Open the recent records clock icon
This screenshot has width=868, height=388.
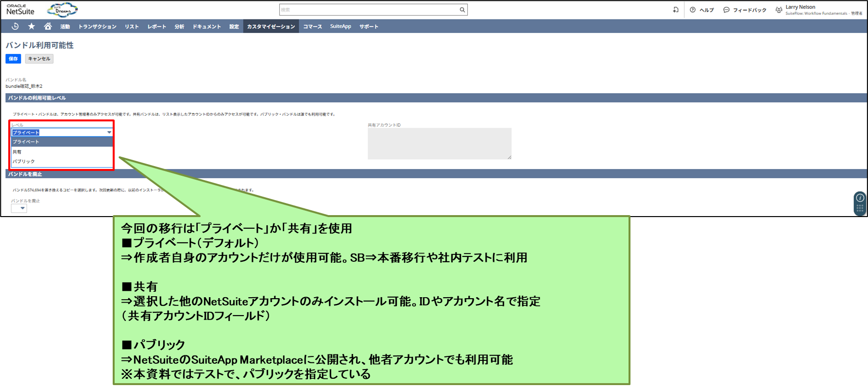coord(15,26)
